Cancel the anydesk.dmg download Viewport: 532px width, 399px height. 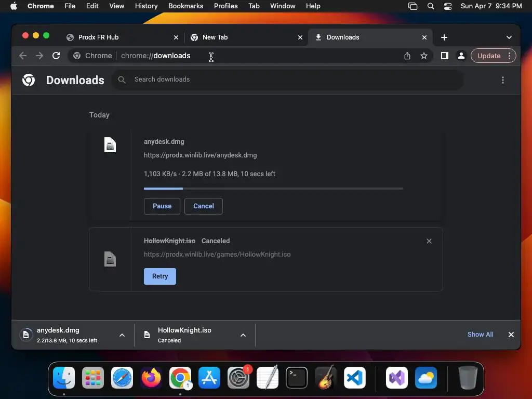tap(204, 206)
